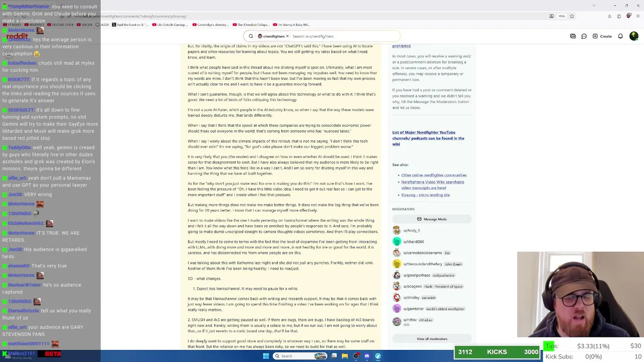This screenshot has height=362, width=644.
Task: Open browser downloads icon
Action: click(x=609, y=16)
